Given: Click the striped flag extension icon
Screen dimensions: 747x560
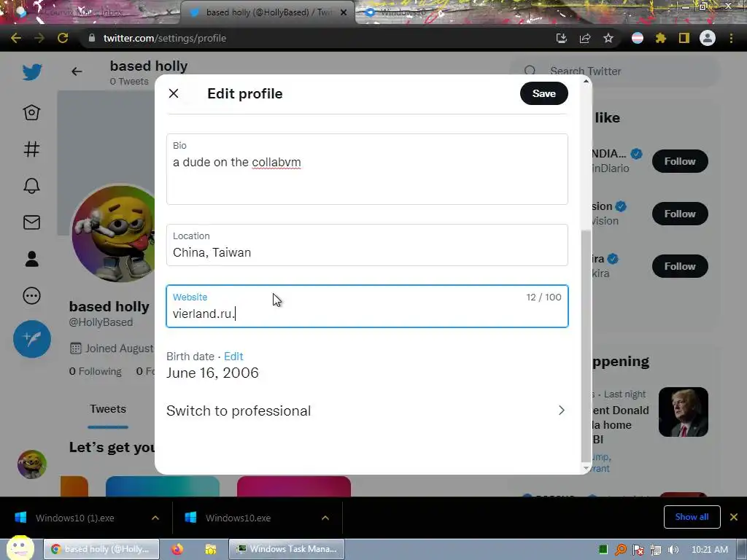Looking at the screenshot, I should [x=638, y=38].
